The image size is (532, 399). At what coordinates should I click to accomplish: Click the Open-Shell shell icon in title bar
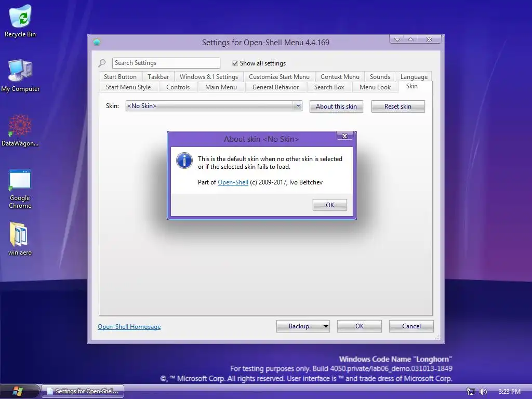point(97,42)
